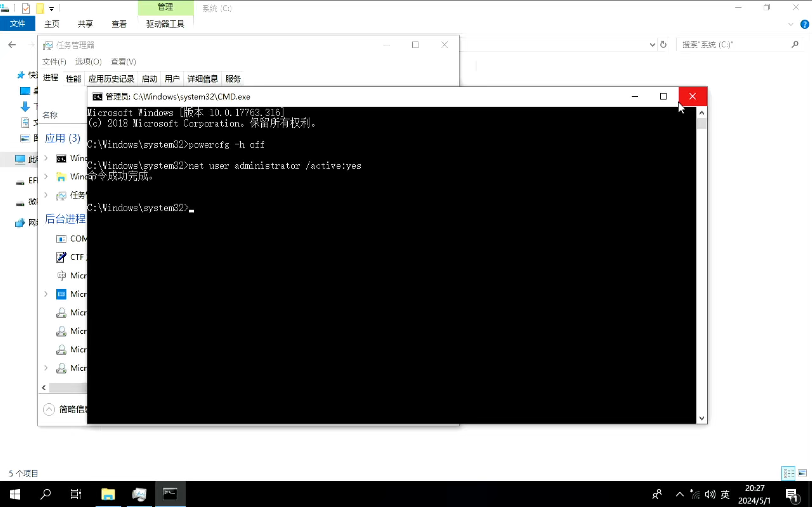Click the back navigation arrow in Explorer

12,44
